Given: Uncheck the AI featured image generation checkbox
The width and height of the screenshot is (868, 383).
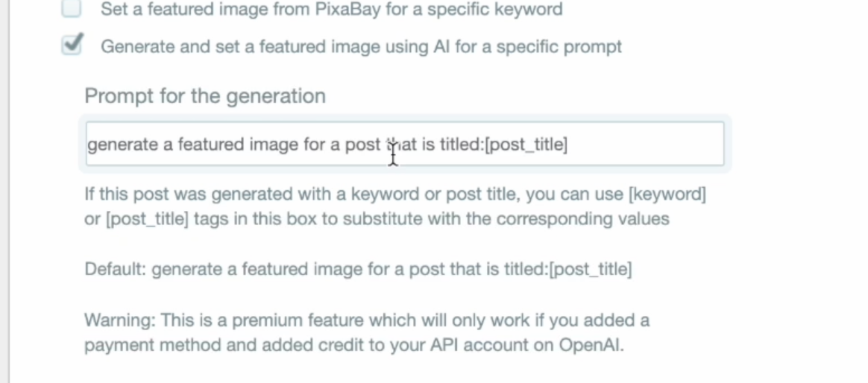Looking at the screenshot, I should click(72, 45).
